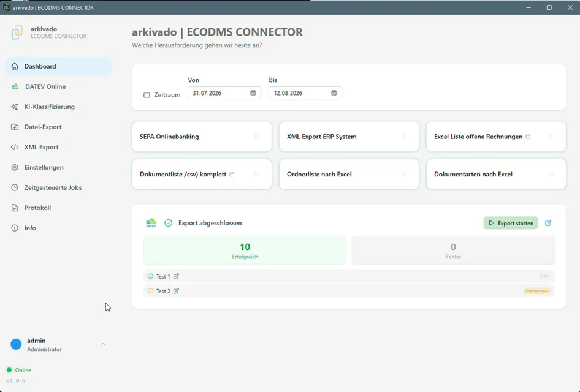Open Einstellungen settings page
This screenshot has width=580, height=392.
58,167
